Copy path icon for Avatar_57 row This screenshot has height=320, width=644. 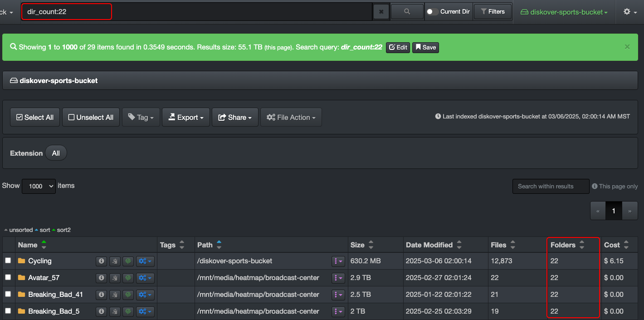[115, 278]
